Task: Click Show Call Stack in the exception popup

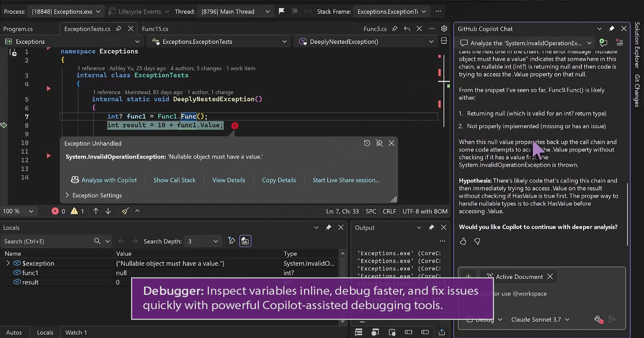Action: (174, 180)
